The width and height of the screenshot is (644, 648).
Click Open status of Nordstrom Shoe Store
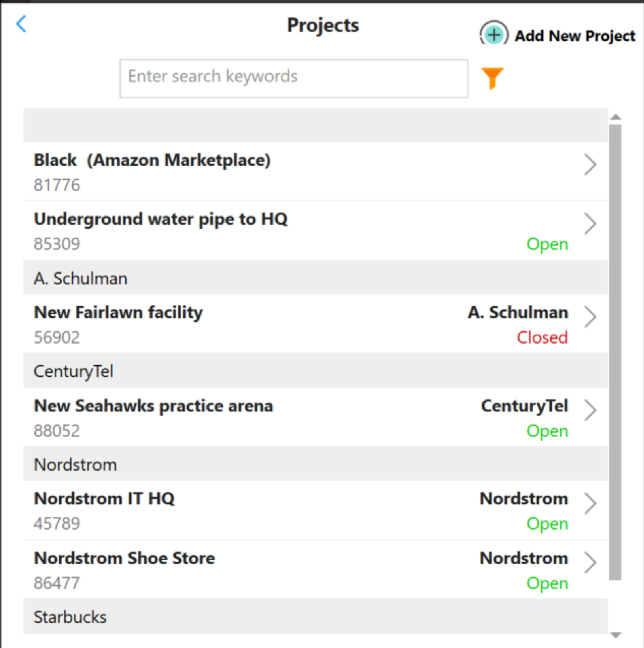point(547,583)
